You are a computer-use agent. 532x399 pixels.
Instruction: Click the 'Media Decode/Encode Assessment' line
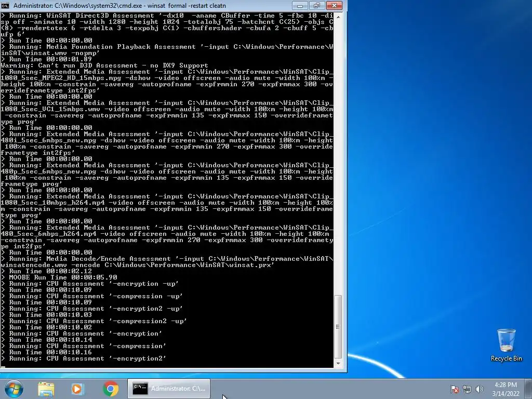tap(167, 259)
